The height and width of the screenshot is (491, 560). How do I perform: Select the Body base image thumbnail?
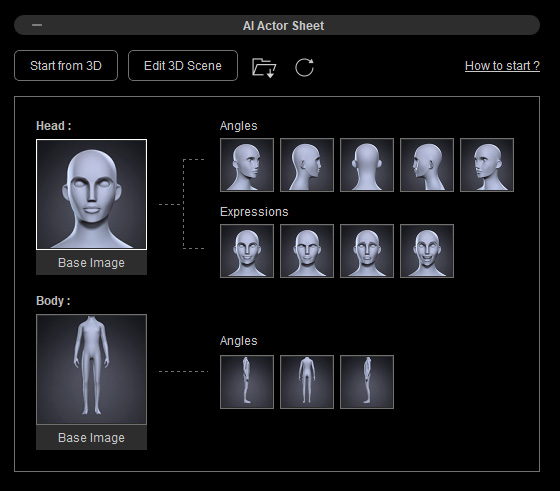coord(91,369)
